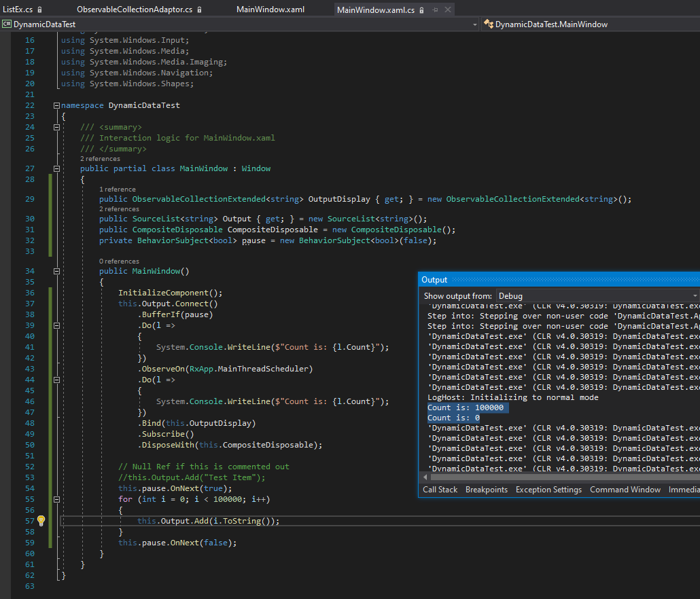Click the 'Interaction logic for MainWindow.xaml' comment
The image size is (700, 599).
(177, 138)
